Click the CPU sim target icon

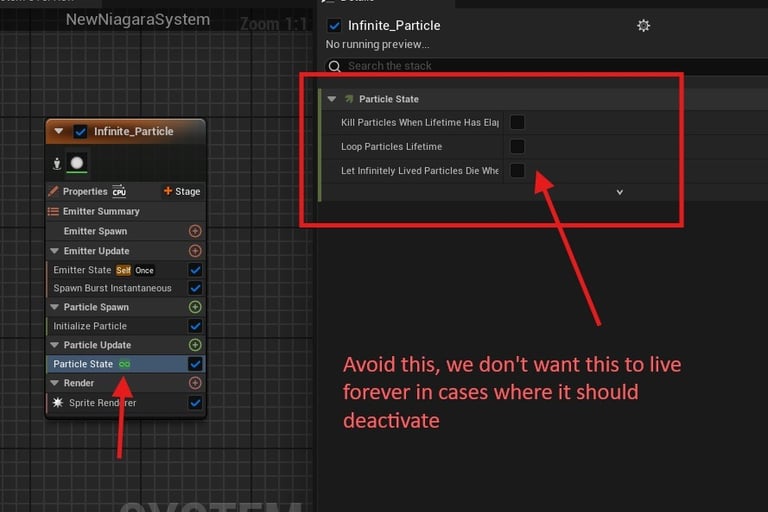click(119, 191)
